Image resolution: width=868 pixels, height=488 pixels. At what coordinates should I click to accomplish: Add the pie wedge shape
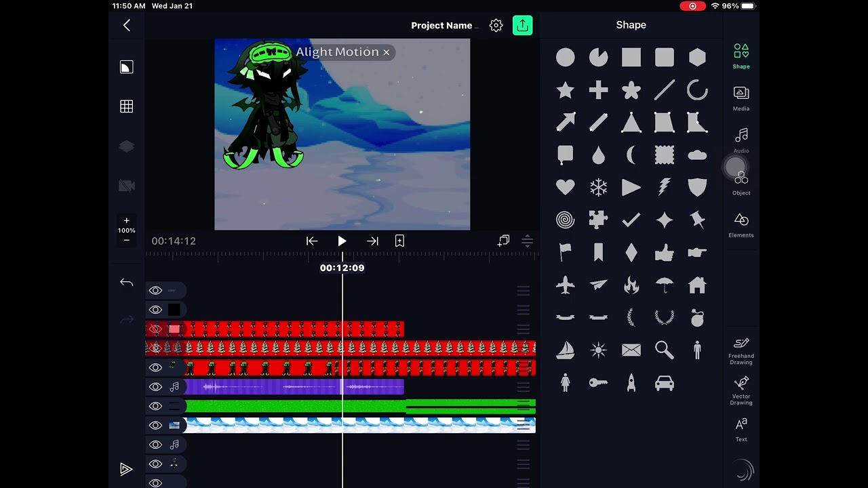[598, 58]
